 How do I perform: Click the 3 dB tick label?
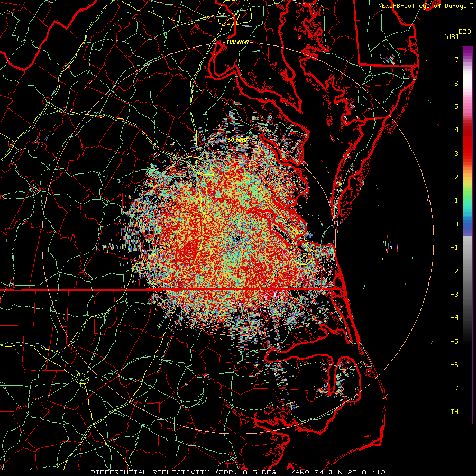pyautogui.click(x=456, y=153)
